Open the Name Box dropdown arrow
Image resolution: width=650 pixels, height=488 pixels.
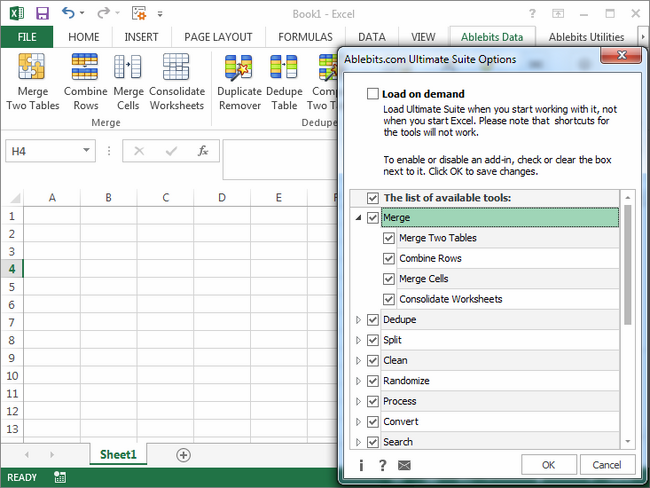[x=86, y=150]
